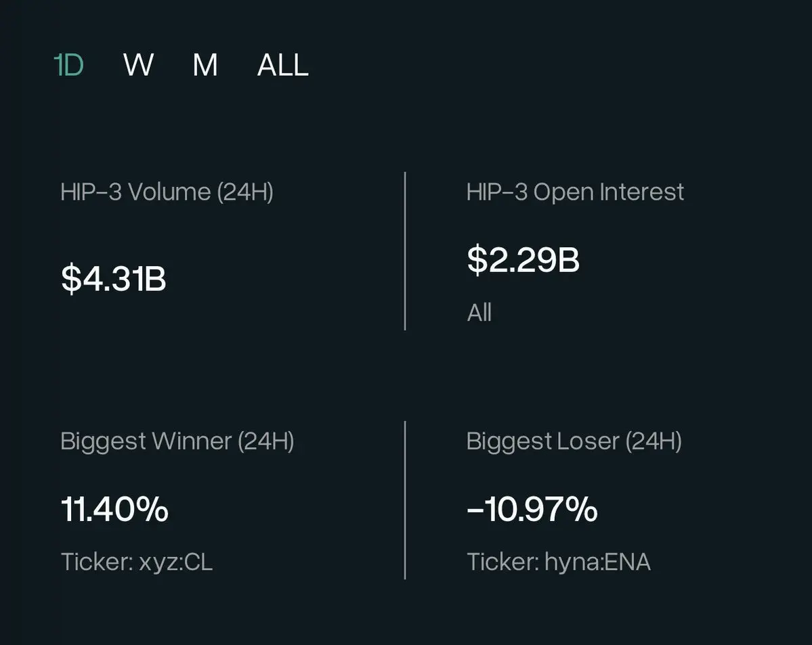Click the -10.97% loser percentage

(x=532, y=509)
